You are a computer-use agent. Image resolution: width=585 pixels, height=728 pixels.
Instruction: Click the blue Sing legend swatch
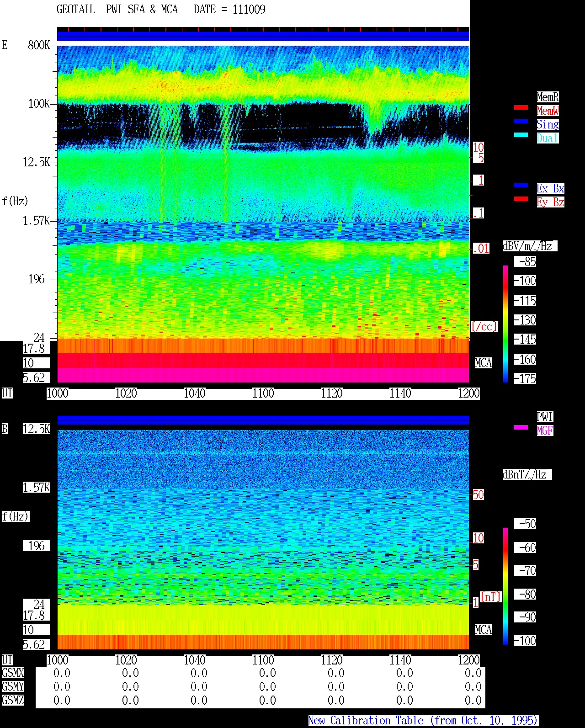pos(521,121)
